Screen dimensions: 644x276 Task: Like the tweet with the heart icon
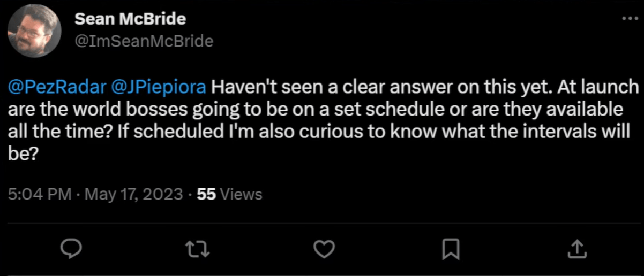[x=324, y=248]
